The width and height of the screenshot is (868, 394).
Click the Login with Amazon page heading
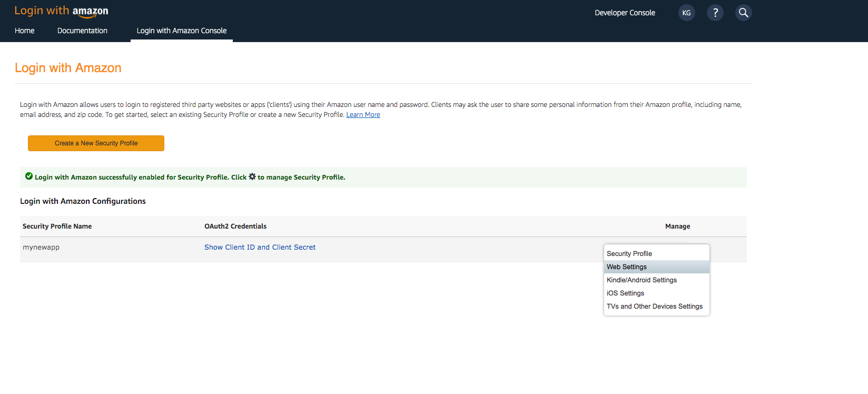pos(68,68)
